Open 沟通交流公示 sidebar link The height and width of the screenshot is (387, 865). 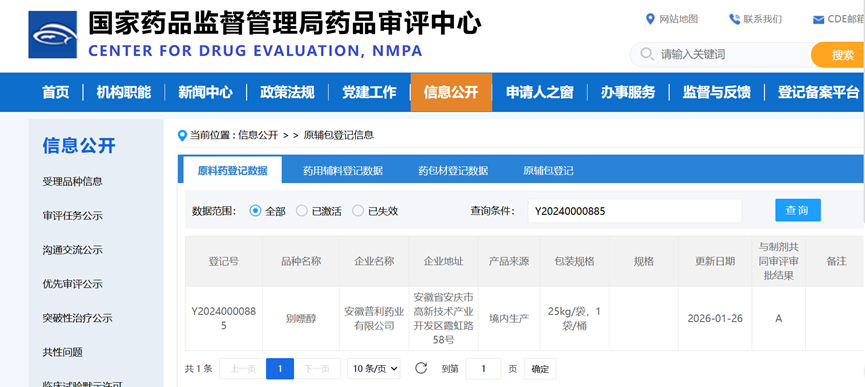[72, 250]
